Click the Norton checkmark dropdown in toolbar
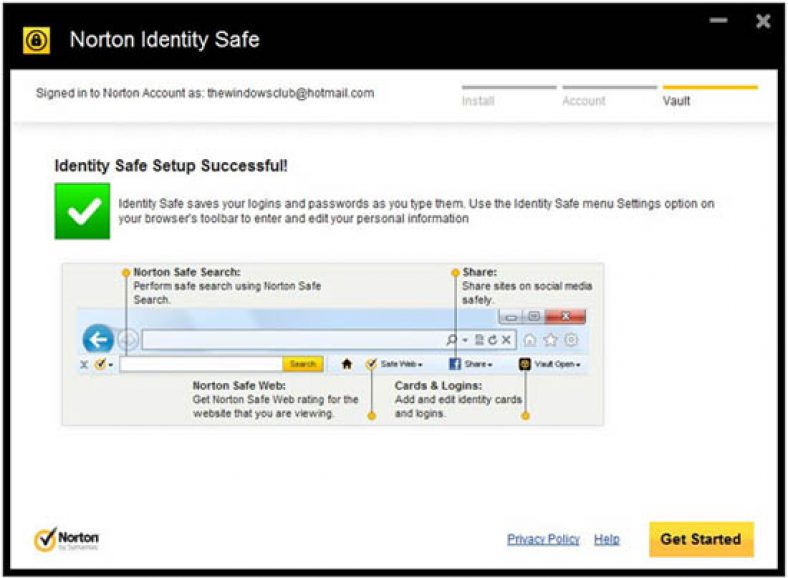788x578 pixels. [104, 364]
